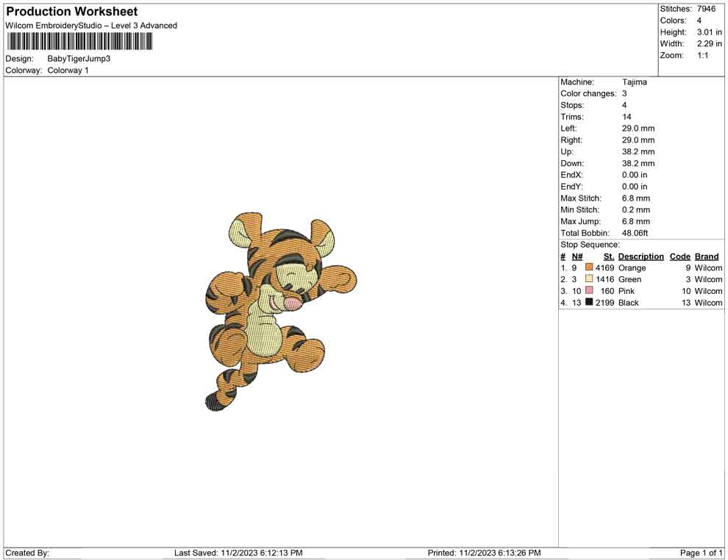The width and height of the screenshot is (728, 560).
Task: Click the Production Worksheet title
Action: point(72,12)
